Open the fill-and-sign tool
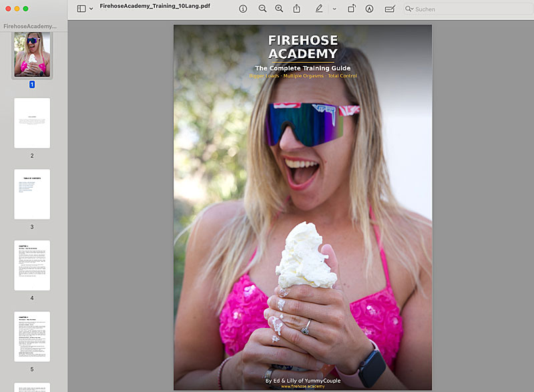This screenshot has height=392, width=534. click(389, 9)
